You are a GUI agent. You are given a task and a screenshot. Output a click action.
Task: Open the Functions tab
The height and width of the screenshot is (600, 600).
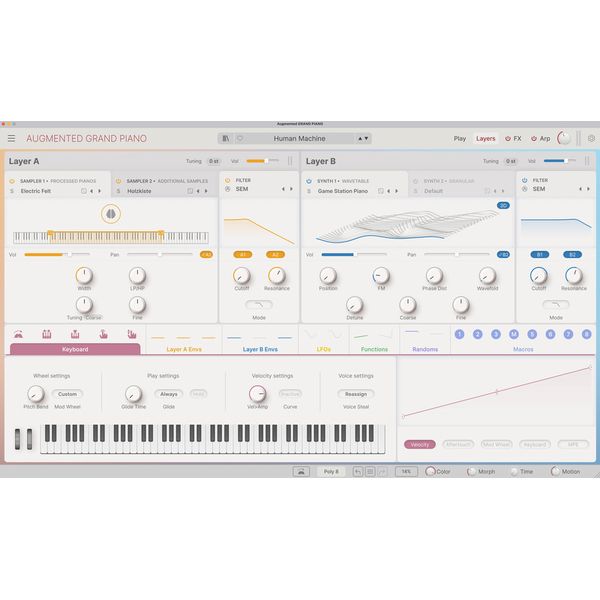[374, 349]
